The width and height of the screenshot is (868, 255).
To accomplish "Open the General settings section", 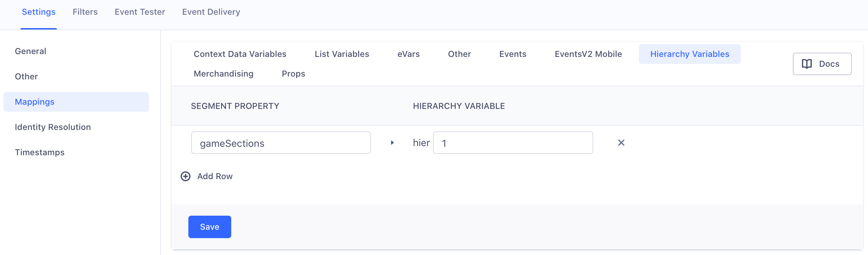I will tap(31, 51).
